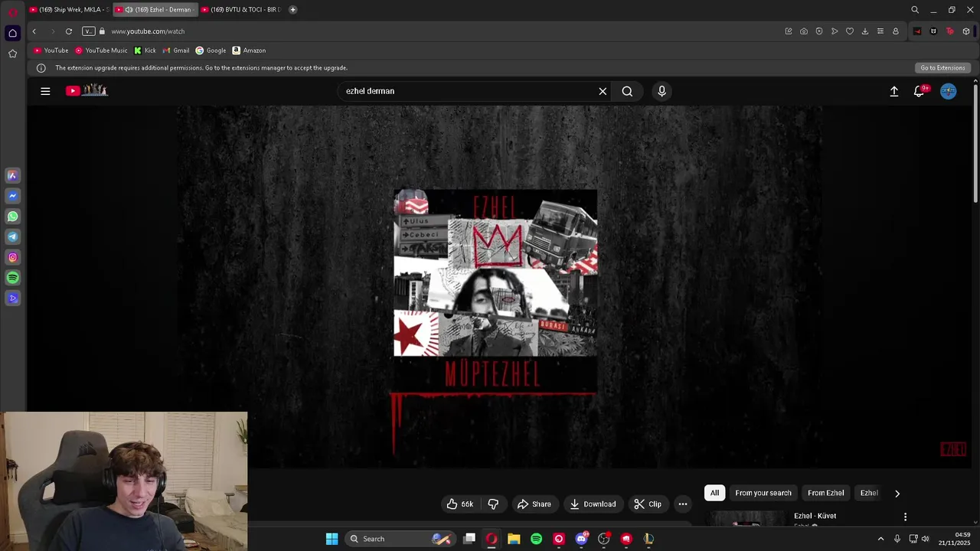980x551 pixels.
Task: Open WhatsApp from the sidebar
Action: point(12,217)
